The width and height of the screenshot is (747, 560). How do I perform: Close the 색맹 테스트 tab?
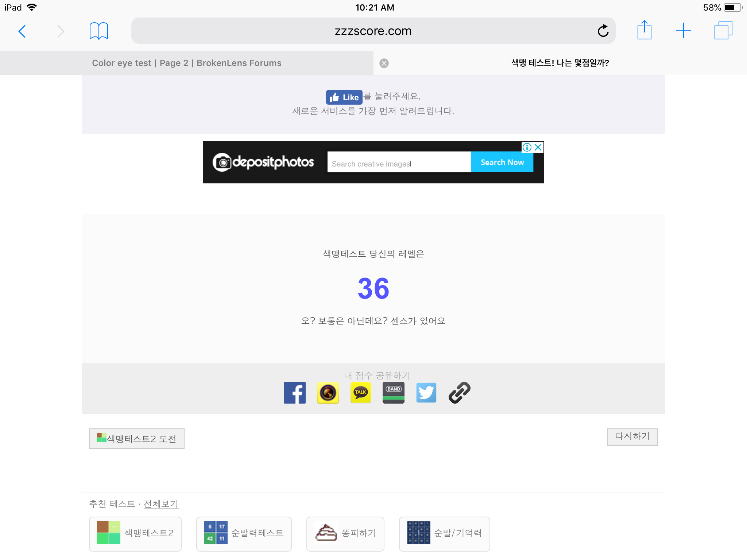pos(384,63)
